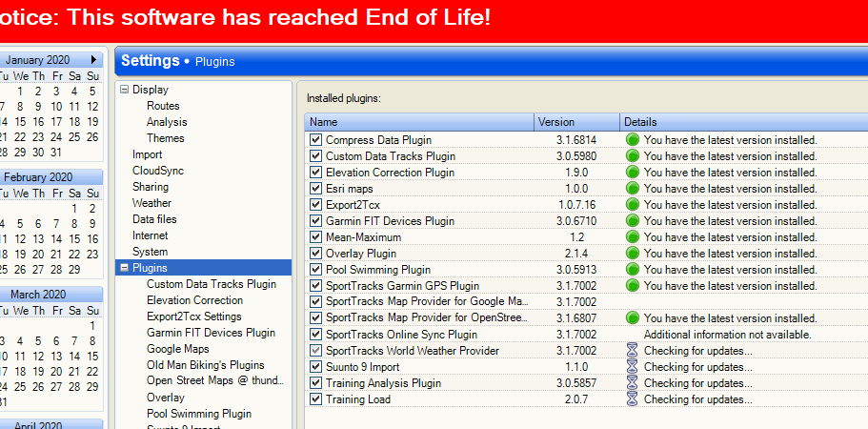Open Overlay settings in plugin tree

(165, 398)
